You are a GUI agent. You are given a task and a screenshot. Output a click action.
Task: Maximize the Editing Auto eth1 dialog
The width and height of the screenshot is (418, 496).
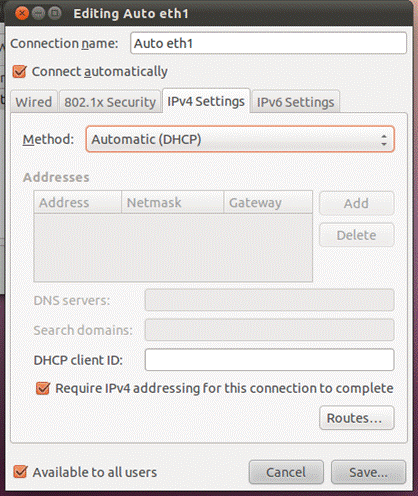[55, 14]
